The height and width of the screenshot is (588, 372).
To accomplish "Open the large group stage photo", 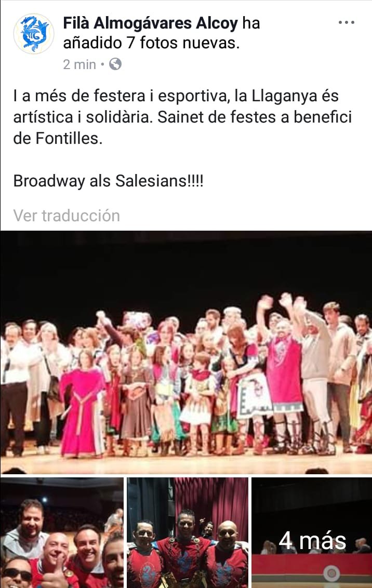I will pos(186,353).
